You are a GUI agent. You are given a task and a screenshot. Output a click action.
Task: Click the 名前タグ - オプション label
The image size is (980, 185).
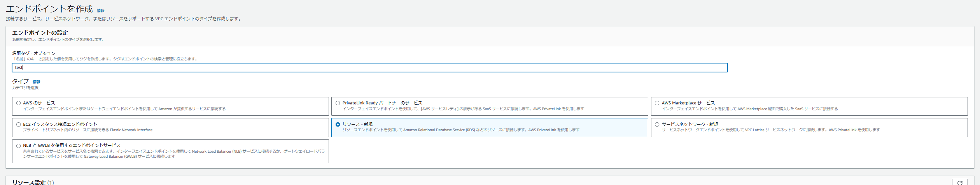[34, 53]
